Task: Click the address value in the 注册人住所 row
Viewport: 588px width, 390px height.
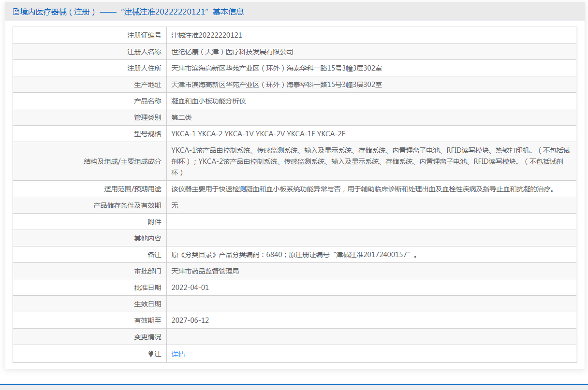Action: click(277, 68)
